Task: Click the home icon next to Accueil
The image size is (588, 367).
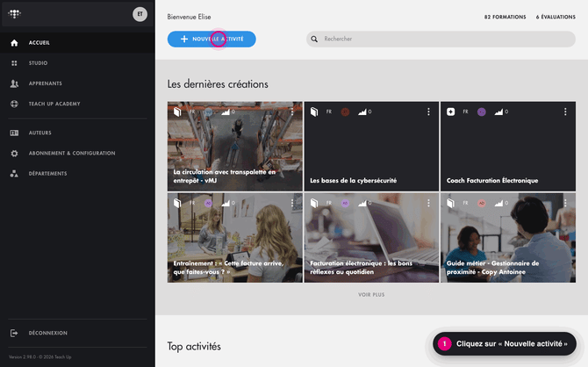Action: (x=14, y=43)
